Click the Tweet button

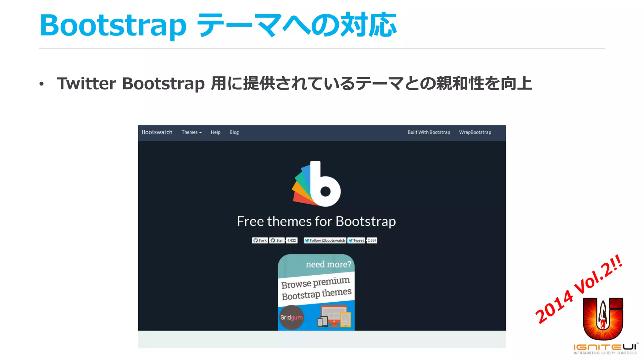click(356, 240)
